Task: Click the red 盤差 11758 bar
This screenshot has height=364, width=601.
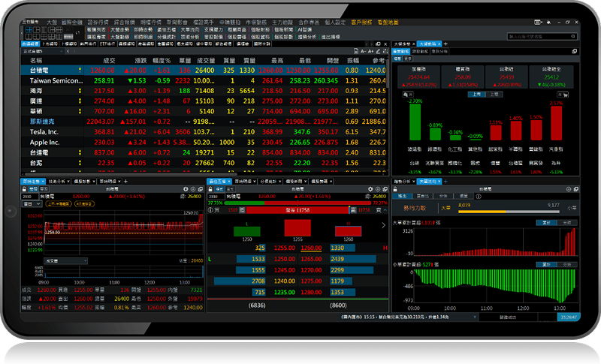Action: (x=297, y=209)
